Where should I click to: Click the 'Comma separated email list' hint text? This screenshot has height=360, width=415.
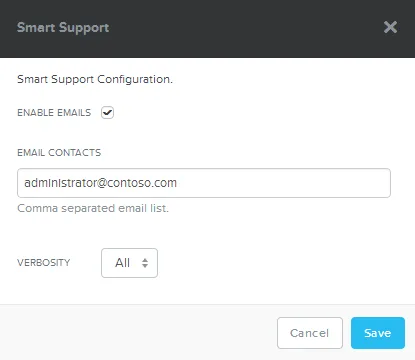[93, 208]
